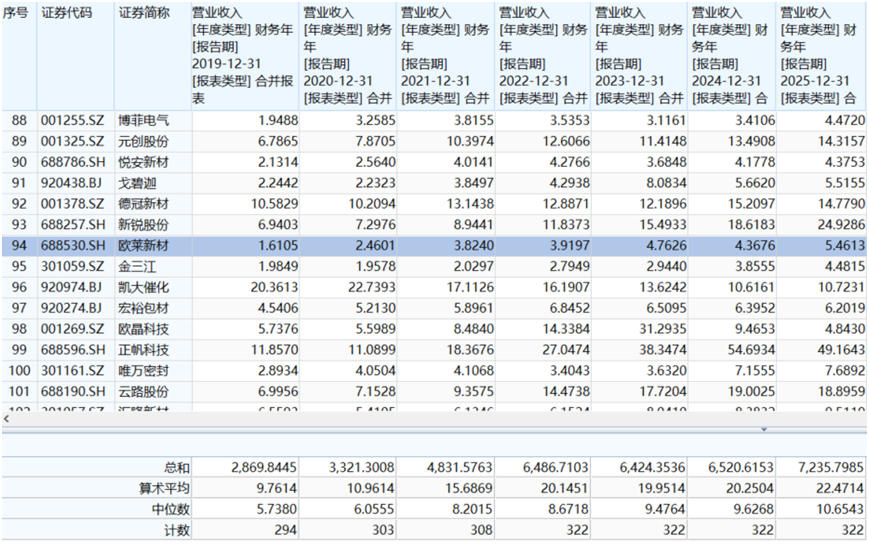The image size is (869, 544).
Task: Select security code 920974.BJ
Action: 71,287
